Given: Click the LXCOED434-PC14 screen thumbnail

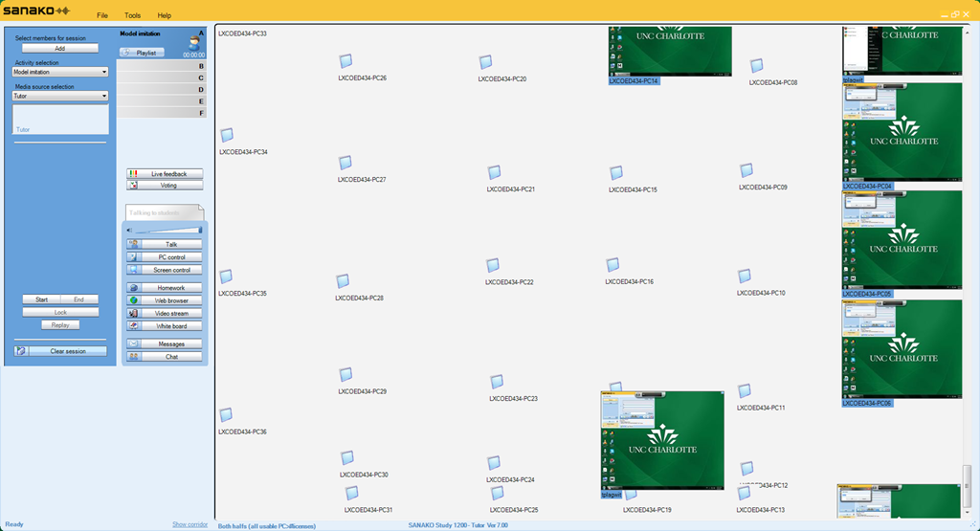Looking at the screenshot, I should pyautogui.click(x=670, y=51).
